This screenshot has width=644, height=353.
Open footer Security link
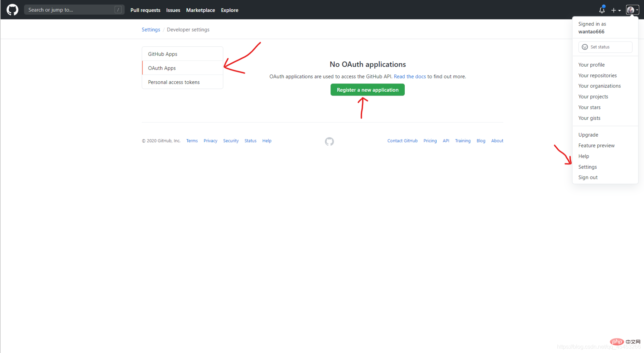coord(231,141)
